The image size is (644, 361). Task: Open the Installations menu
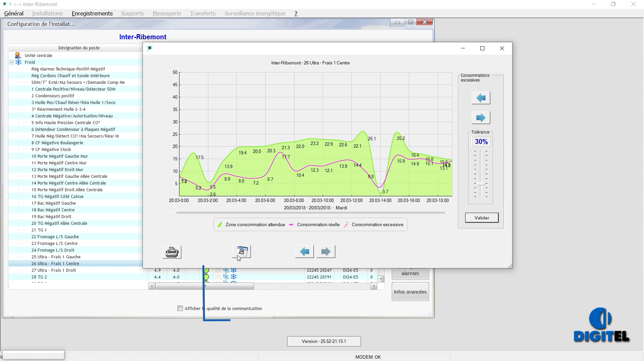[47, 13]
